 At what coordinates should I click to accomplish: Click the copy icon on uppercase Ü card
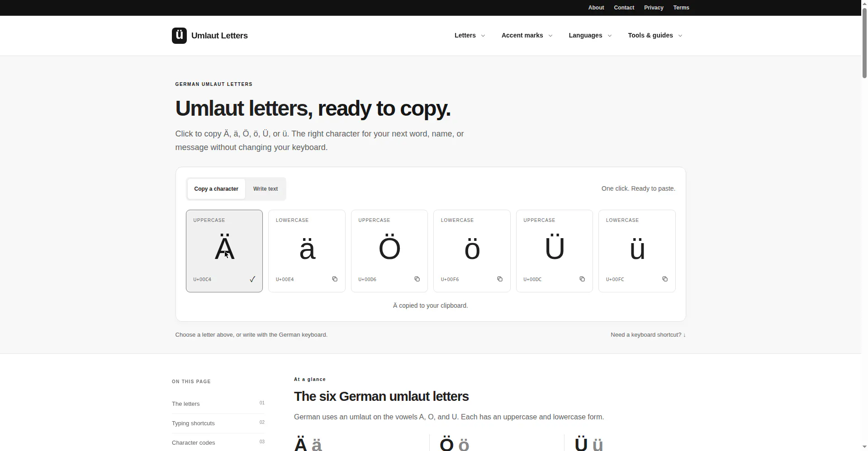pos(582,279)
